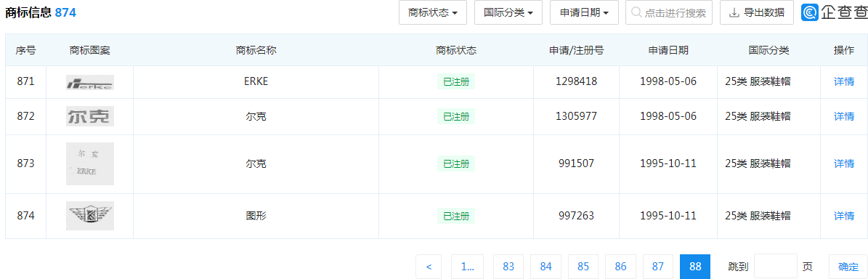
Task: Click the trademark name ERKE
Action: (256, 82)
